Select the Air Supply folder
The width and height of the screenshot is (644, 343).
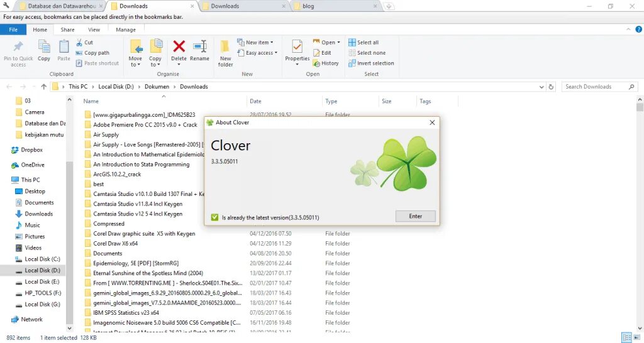pos(106,134)
